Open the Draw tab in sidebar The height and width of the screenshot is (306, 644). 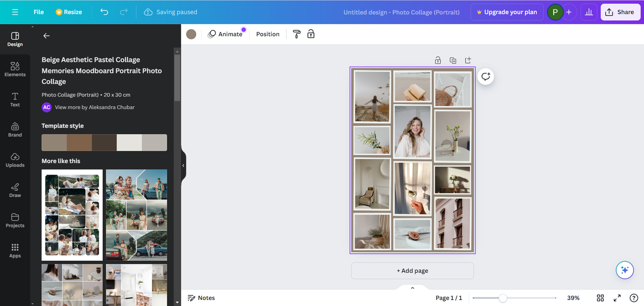tap(15, 190)
